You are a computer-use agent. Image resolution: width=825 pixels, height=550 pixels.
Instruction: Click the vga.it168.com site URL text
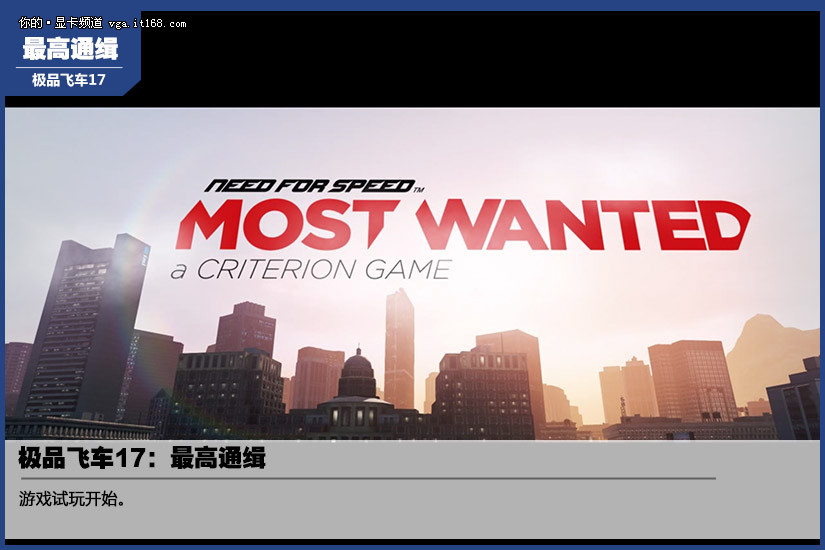pos(147,24)
